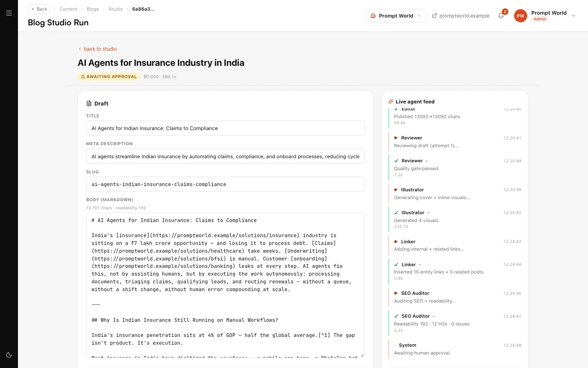Viewport: 588px width, 368px height.
Task: Click the 399.1s duration text
Action: click(x=169, y=76)
